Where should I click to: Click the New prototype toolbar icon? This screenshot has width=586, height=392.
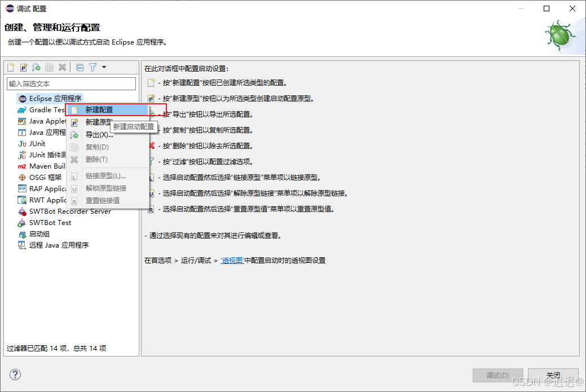[x=24, y=67]
